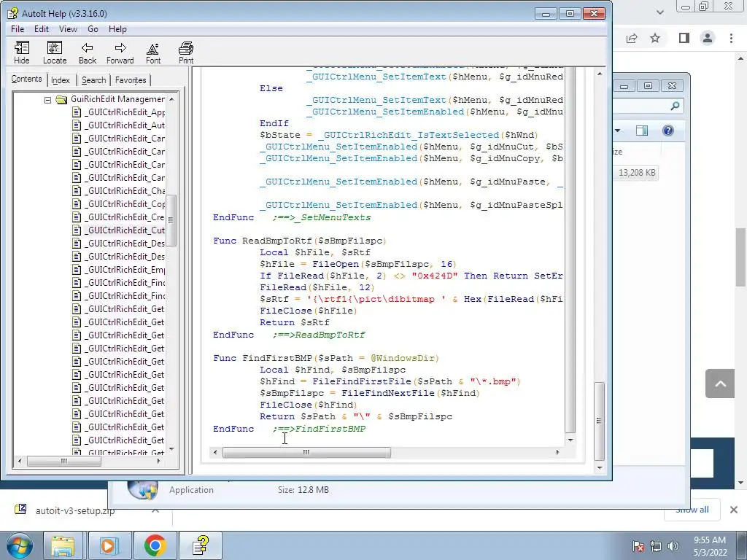Select the highlighted _GUICtrlRichEdit_Cut entry
747x560 pixels.
(125, 230)
